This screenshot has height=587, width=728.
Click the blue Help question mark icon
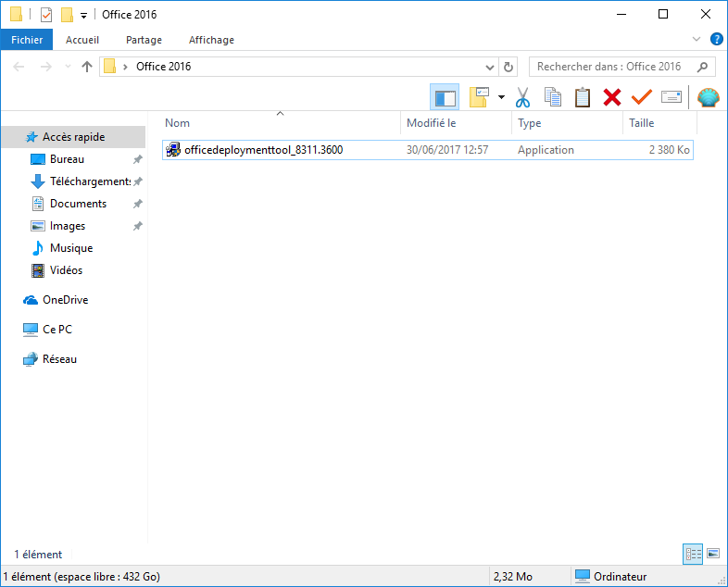pyautogui.click(x=716, y=40)
